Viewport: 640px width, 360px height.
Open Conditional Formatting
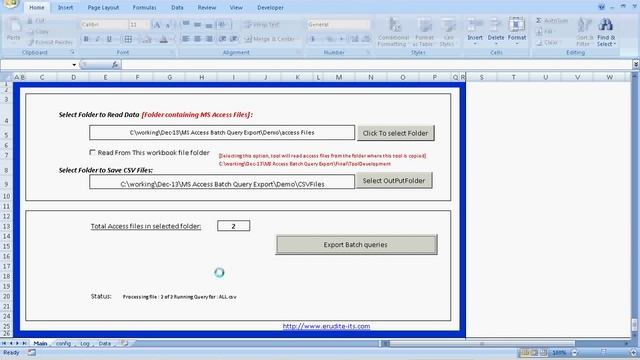point(393,32)
